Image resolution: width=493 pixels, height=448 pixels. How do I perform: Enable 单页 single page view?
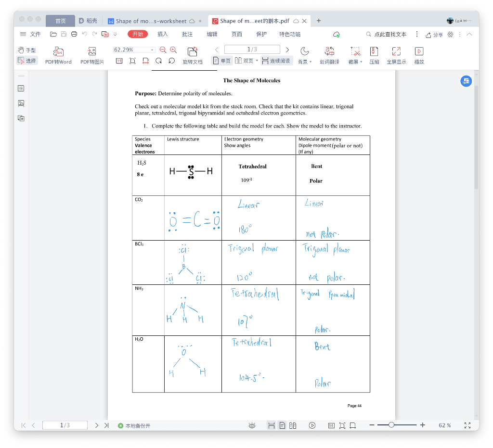point(222,61)
